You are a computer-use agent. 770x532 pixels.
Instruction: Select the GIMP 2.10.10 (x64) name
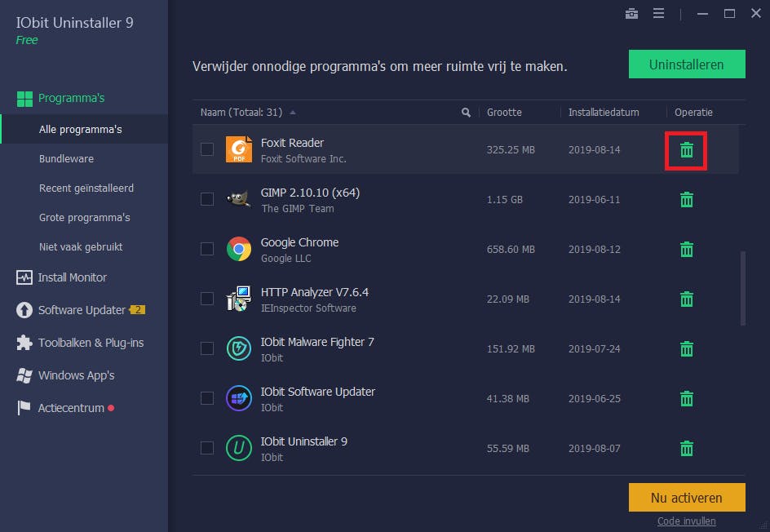[x=310, y=193]
